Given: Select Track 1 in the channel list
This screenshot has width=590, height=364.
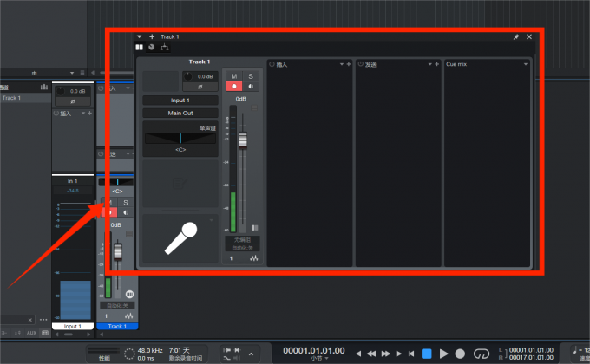Looking at the screenshot, I should tap(25, 98).
